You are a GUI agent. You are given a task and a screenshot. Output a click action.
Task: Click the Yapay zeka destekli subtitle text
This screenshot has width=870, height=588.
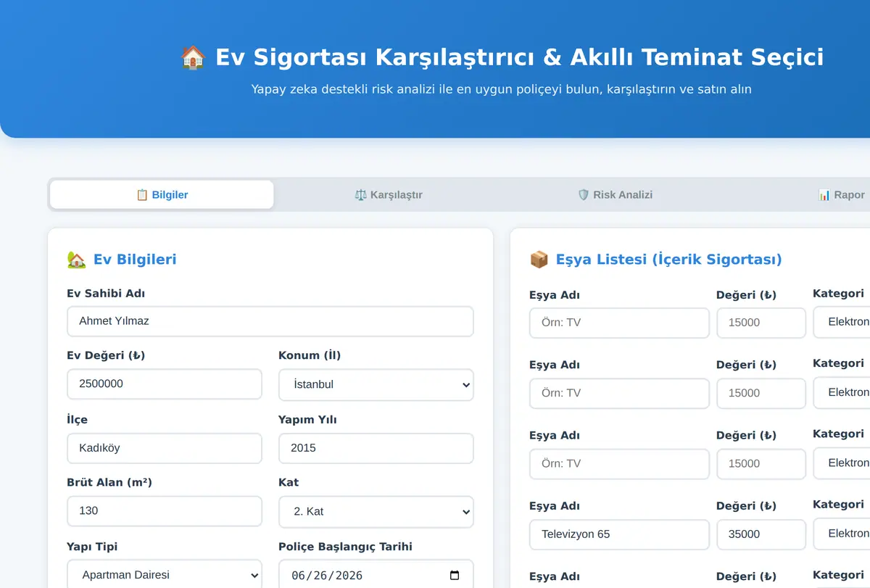[502, 89]
